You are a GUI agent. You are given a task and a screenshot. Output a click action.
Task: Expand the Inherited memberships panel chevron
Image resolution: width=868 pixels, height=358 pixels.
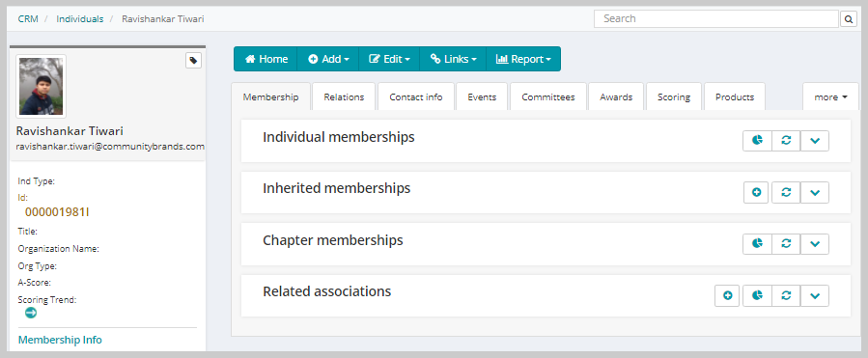click(x=814, y=193)
